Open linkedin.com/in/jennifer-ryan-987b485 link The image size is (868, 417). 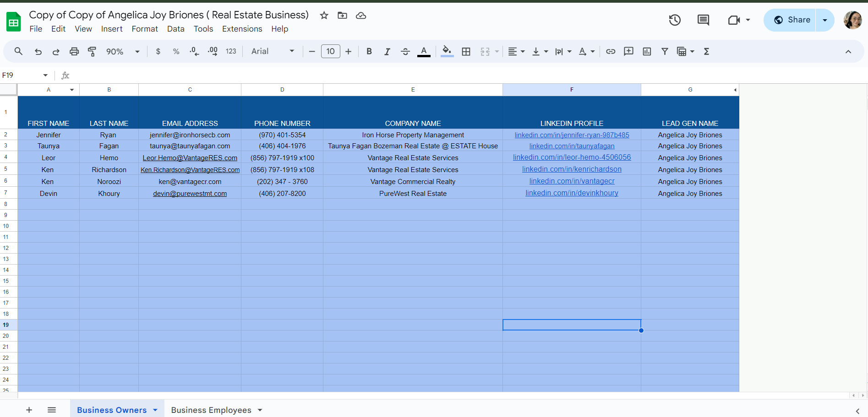coord(572,135)
